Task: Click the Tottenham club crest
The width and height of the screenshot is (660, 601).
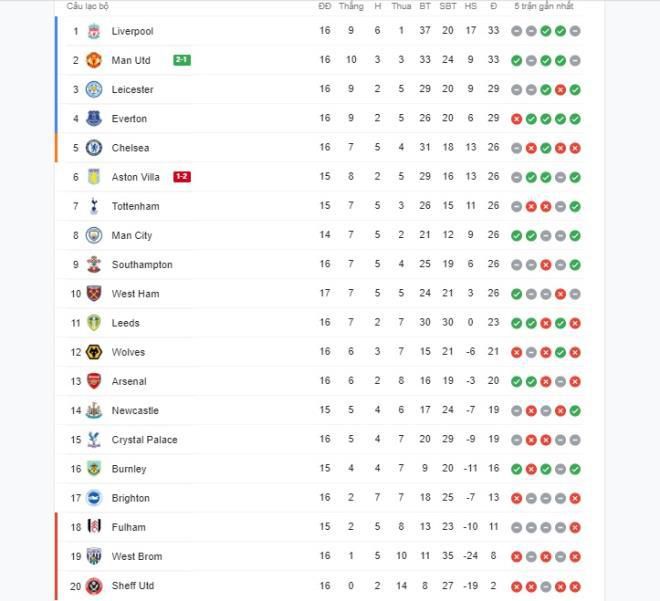Action: (94, 206)
